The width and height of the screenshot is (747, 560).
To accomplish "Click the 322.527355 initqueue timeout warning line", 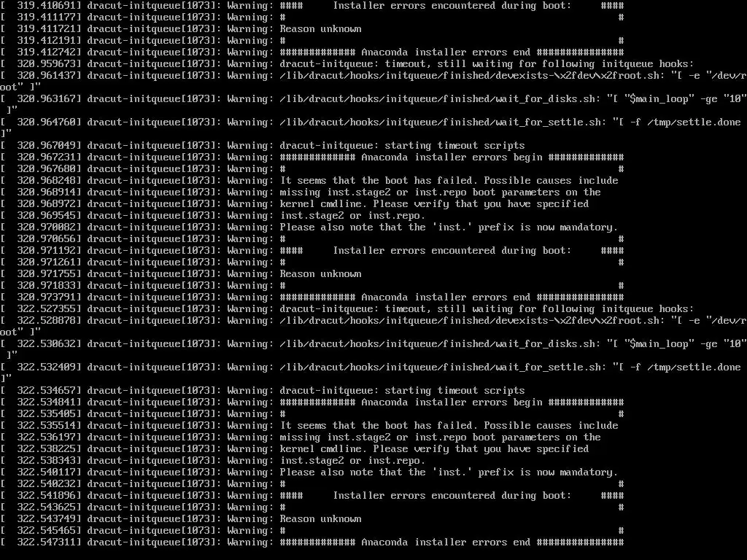I will (x=347, y=309).
